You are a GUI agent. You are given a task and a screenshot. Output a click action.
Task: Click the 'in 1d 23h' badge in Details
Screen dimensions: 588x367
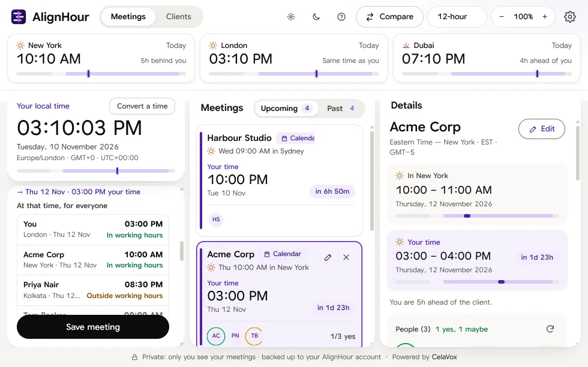click(x=537, y=257)
